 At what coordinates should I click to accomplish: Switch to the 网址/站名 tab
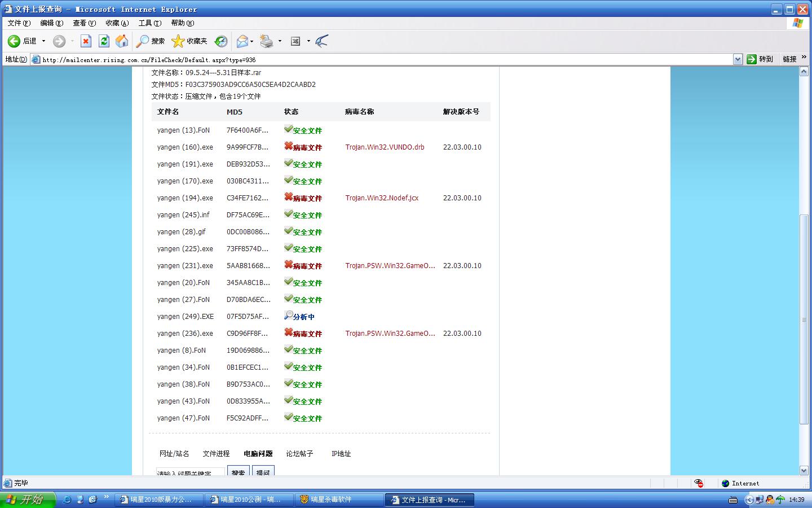(x=174, y=454)
